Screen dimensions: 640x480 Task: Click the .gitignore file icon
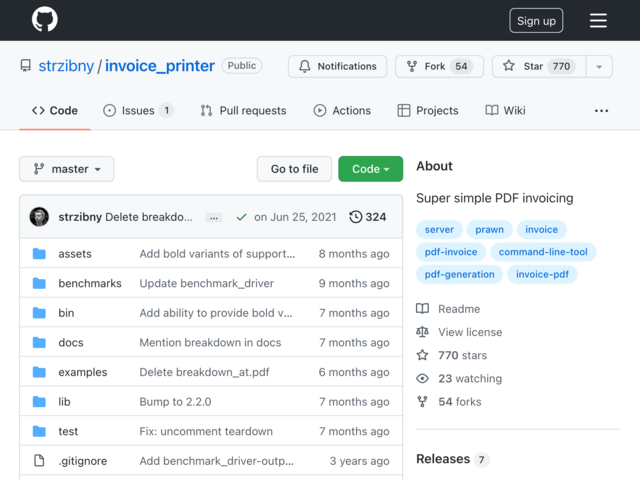click(39, 461)
